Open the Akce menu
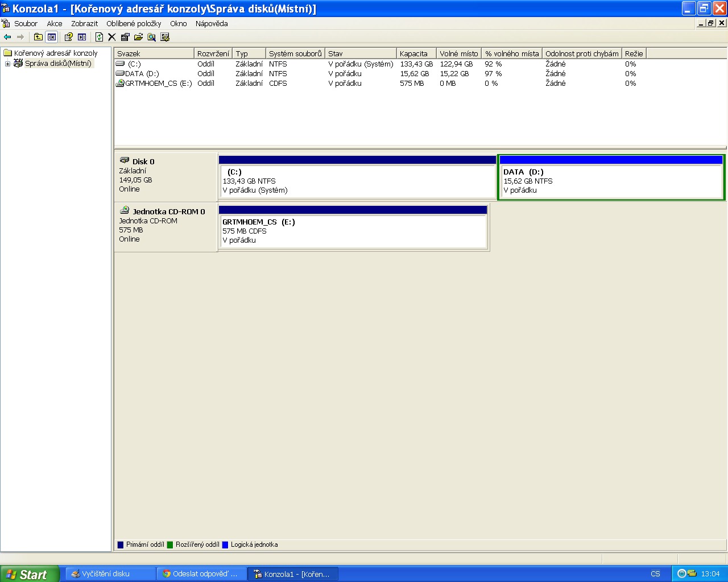Viewport: 728px width, 582px height. pos(55,23)
